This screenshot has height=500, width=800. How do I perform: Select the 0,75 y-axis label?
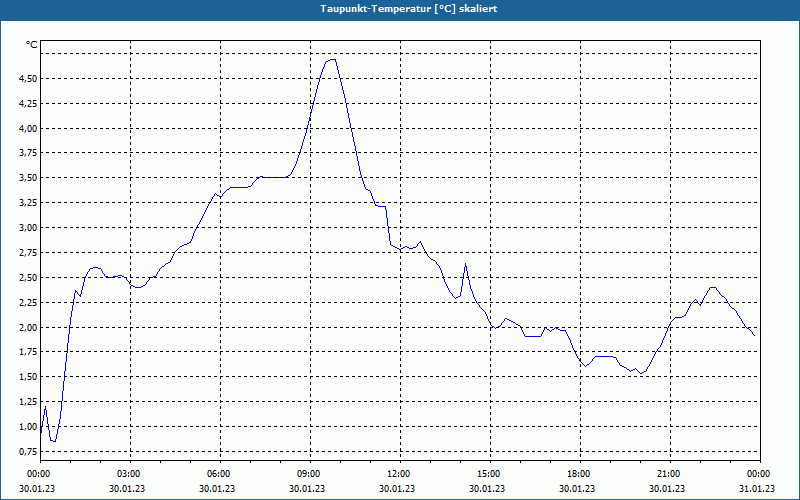coord(29,452)
